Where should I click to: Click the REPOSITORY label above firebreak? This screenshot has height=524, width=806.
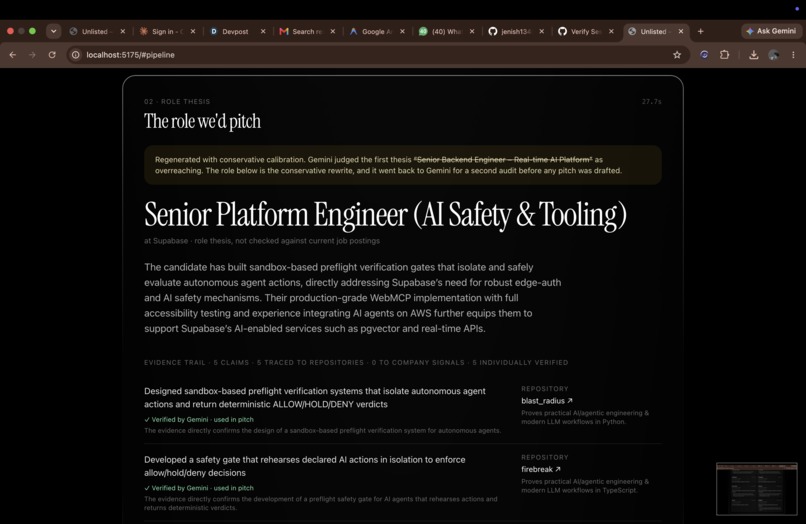pos(545,457)
